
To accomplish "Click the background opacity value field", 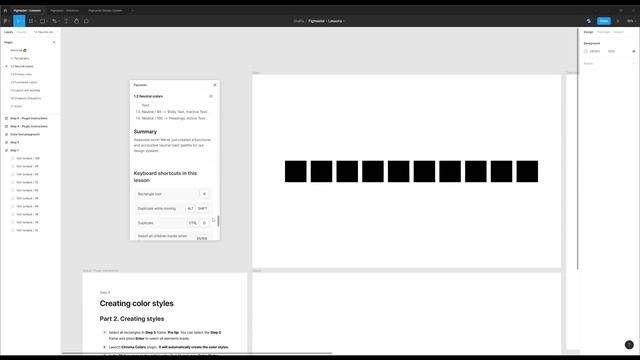I will tap(611, 51).
